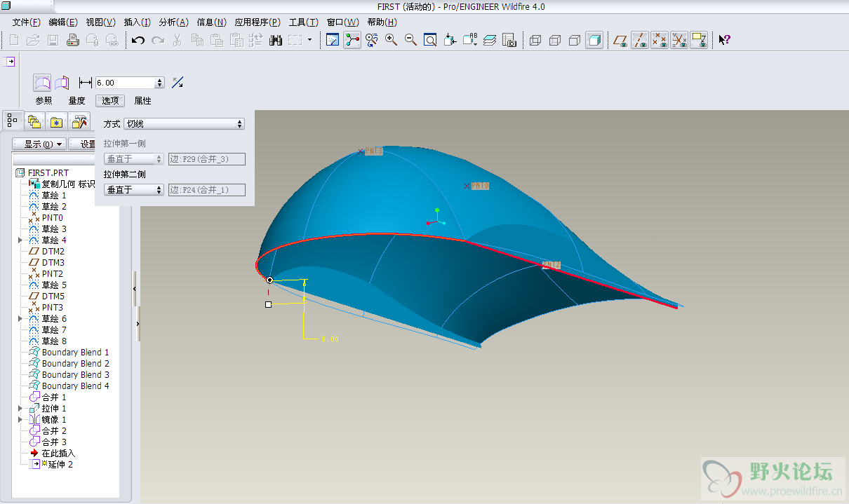The image size is (849, 504).
Task: Open the Favorites tab icon
Action: tap(55, 121)
